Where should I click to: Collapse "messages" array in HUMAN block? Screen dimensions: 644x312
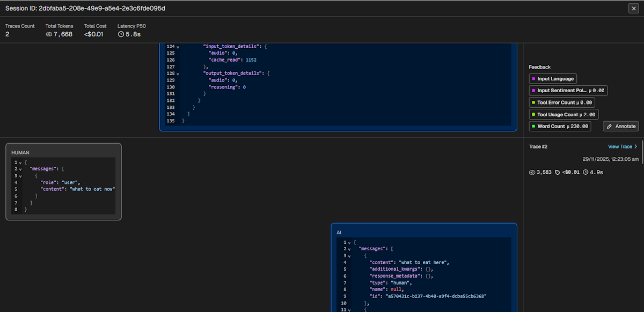(20, 169)
